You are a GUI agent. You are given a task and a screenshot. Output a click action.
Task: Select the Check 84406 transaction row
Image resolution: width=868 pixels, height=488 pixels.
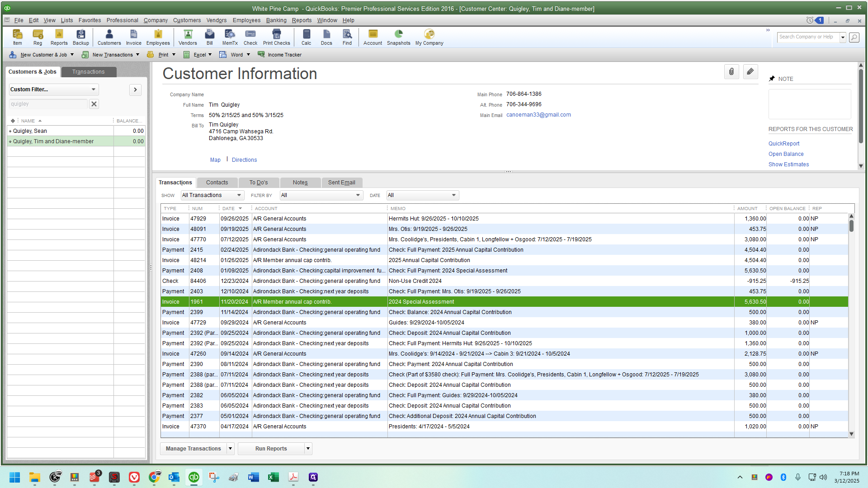pos(504,281)
